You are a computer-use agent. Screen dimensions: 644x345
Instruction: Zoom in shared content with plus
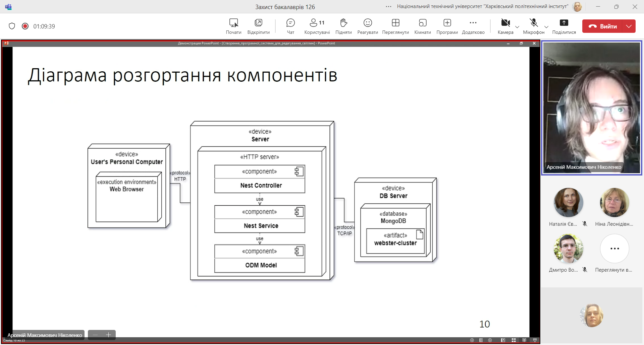pos(108,335)
